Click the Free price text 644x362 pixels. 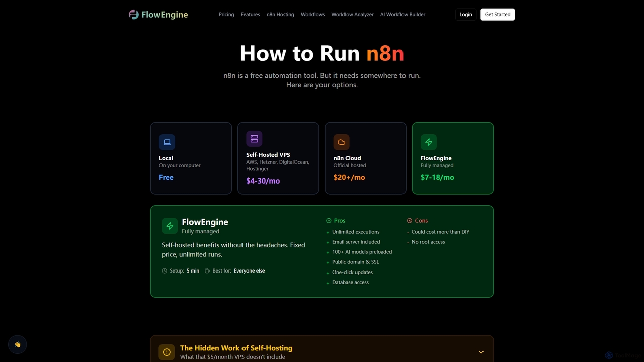(x=166, y=177)
